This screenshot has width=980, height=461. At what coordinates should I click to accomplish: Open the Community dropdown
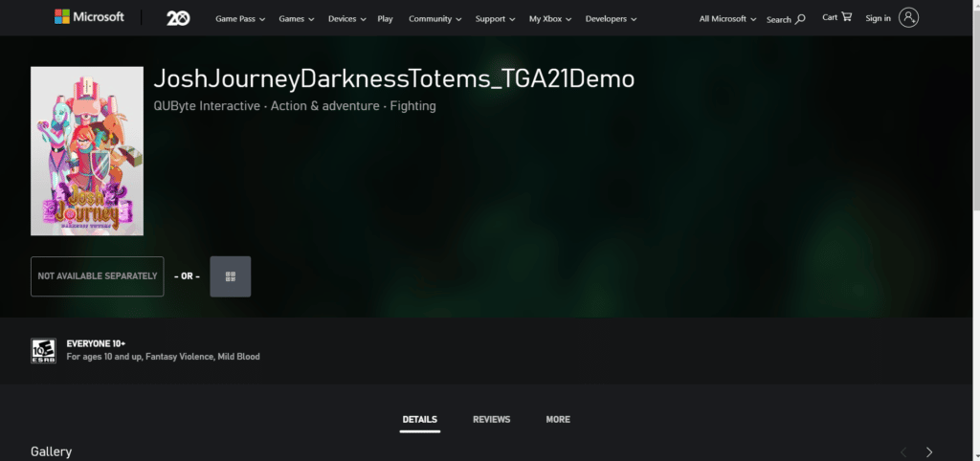pos(435,19)
